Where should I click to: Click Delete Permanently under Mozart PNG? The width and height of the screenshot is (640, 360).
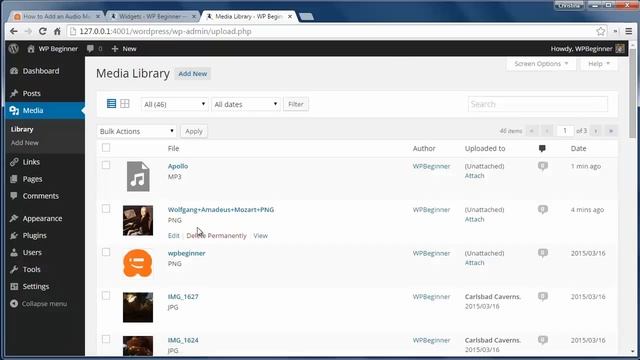click(216, 236)
